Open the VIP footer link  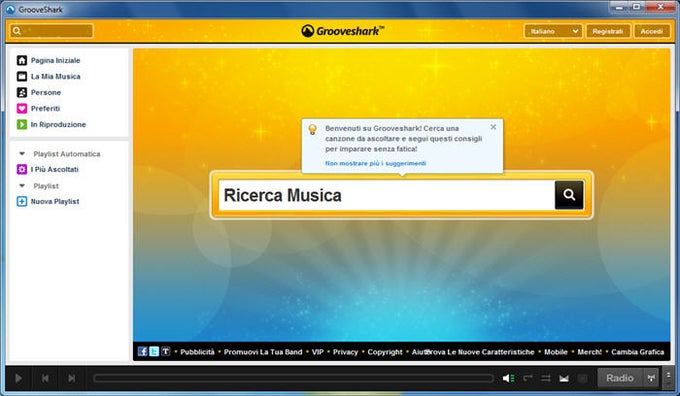317,352
